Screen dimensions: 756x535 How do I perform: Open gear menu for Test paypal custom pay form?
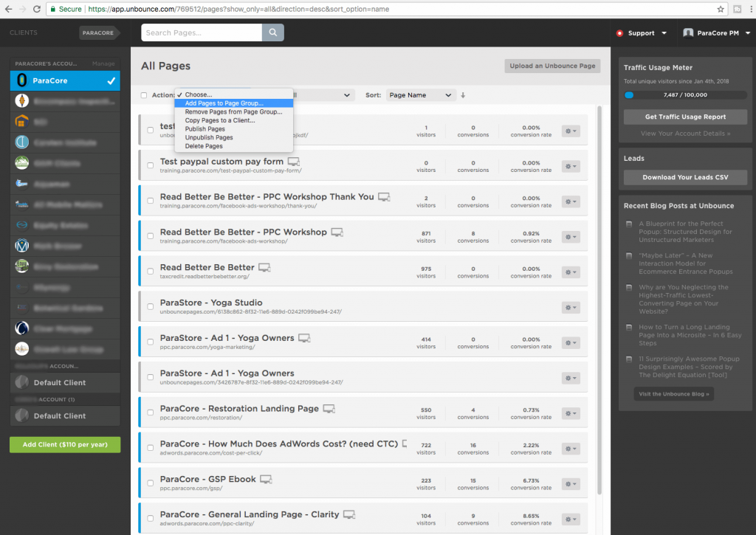571,166
